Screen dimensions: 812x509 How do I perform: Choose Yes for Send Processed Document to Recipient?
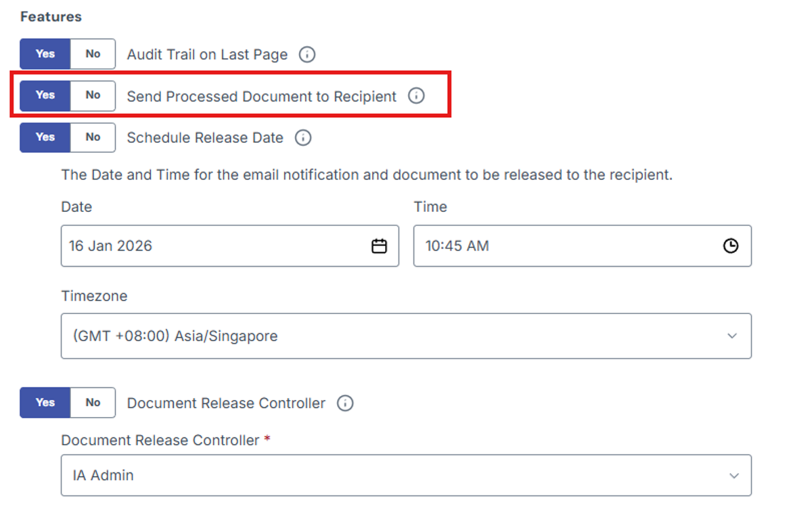click(x=45, y=95)
